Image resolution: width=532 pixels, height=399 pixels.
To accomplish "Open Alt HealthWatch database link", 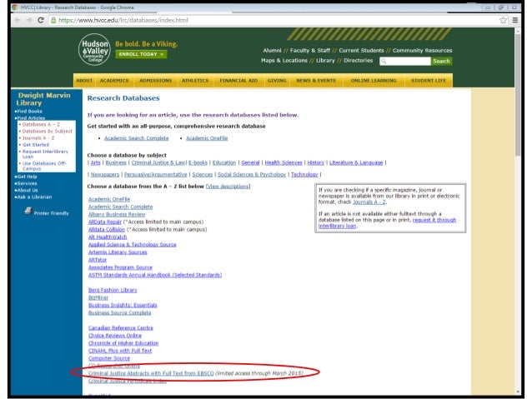I will (x=108, y=237).
